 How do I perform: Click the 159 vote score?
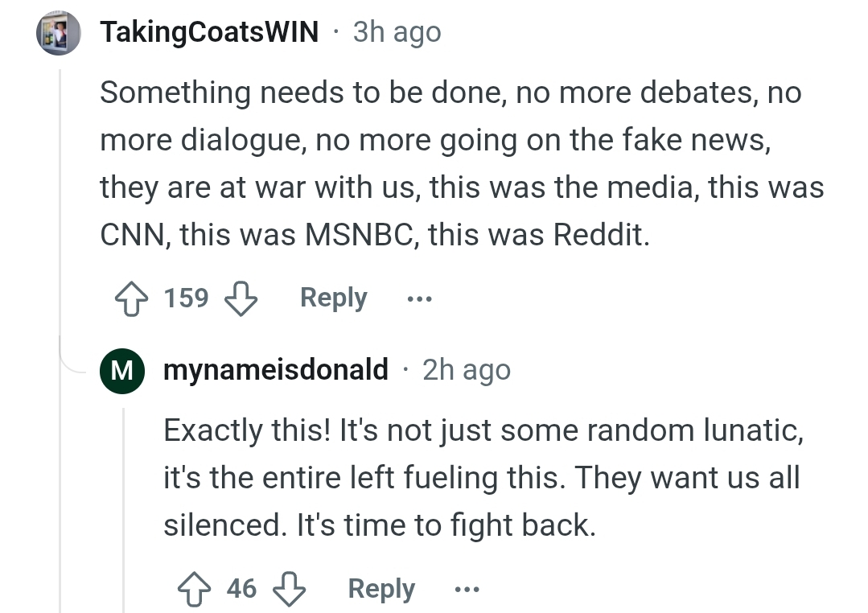(x=186, y=298)
